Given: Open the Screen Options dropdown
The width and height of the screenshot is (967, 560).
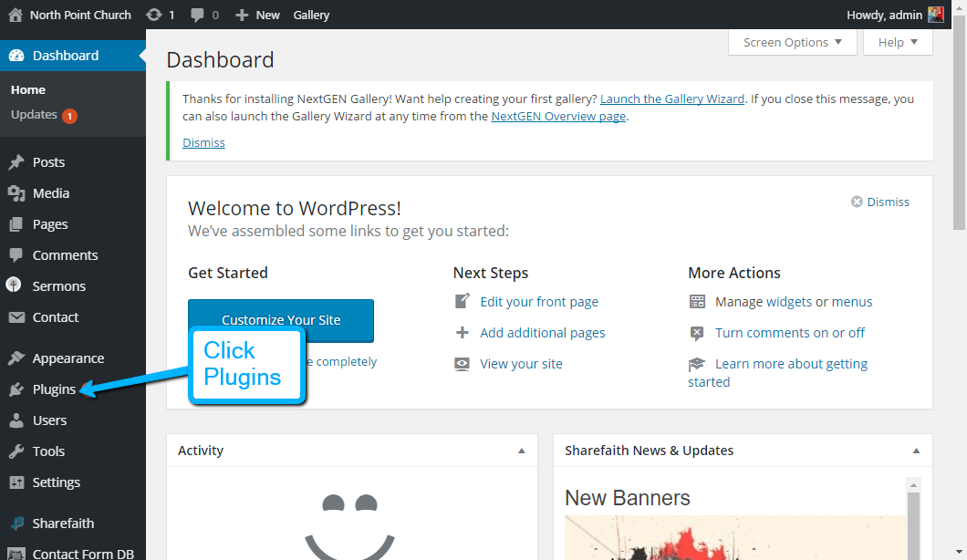Looking at the screenshot, I should point(793,42).
